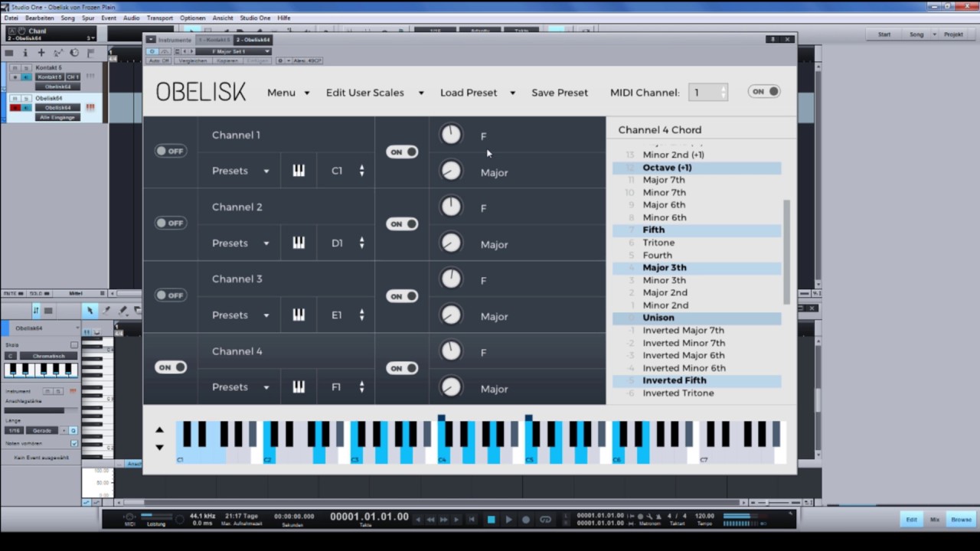Toggle the Channel 1 OFF switch

170,151
